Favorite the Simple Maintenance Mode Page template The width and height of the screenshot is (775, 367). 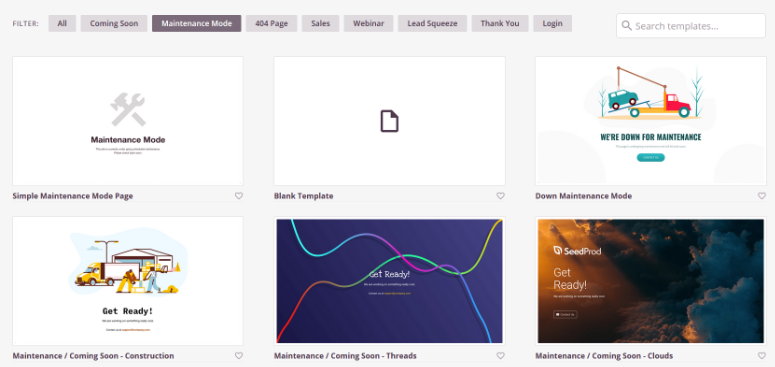click(239, 196)
